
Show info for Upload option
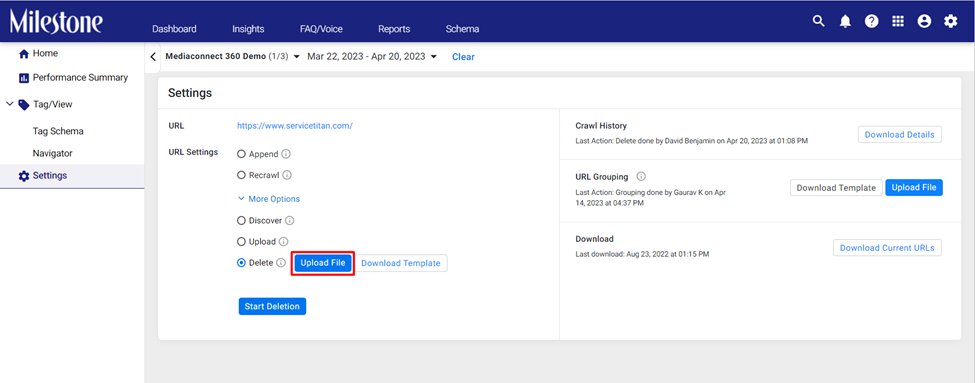(x=283, y=241)
